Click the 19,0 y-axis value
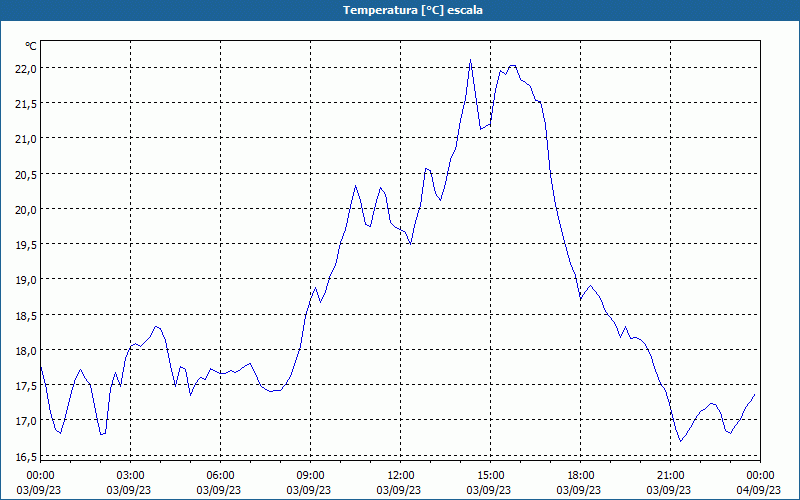Screen dimensions: 800x500 (x=25, y=280)
